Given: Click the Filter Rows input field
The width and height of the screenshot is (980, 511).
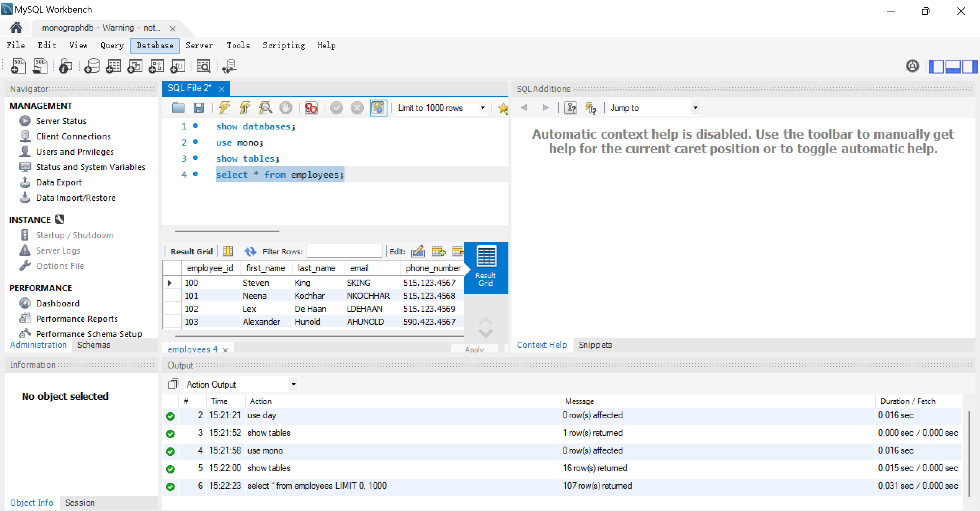Looking at the screenshot, I should 344,251.
